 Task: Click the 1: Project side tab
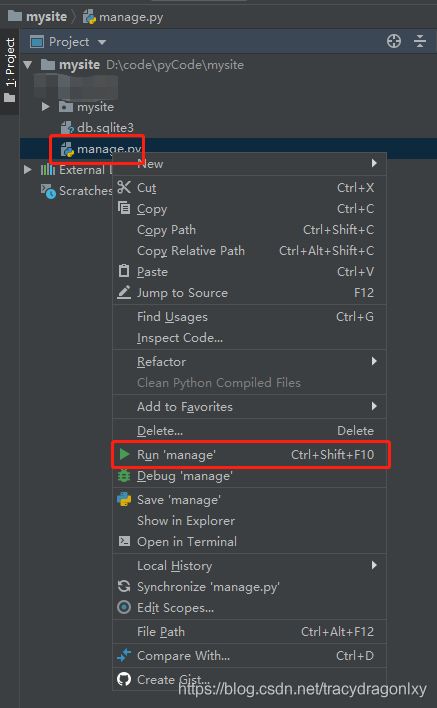click(x=9, y=70)
